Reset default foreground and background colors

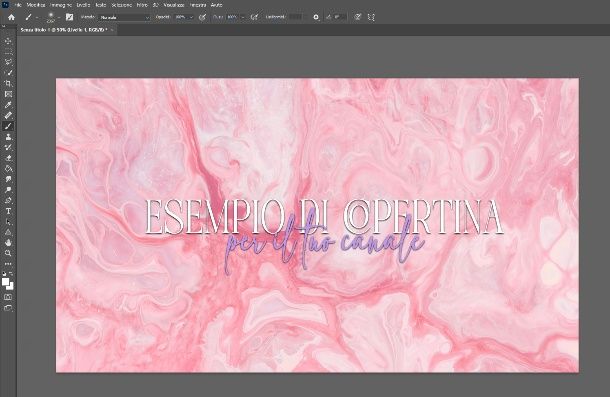click(5, 274)
